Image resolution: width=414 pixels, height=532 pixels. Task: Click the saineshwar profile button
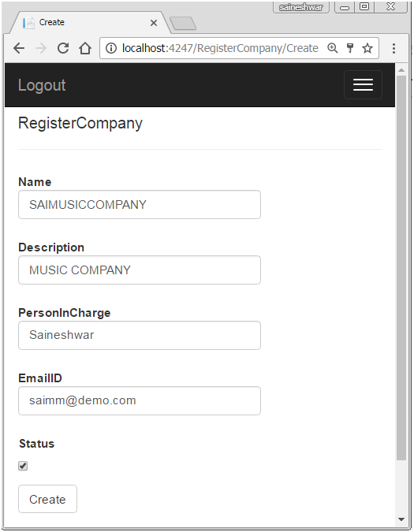pos(300,7)
